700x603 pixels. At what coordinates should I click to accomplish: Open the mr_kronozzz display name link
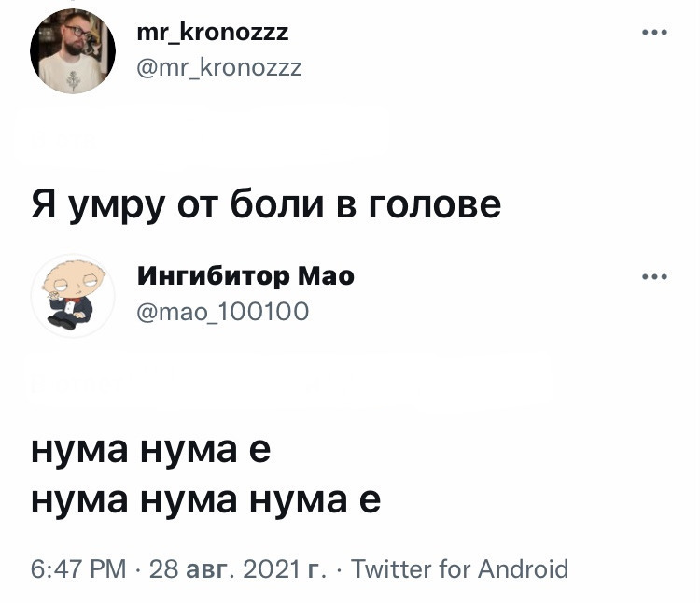(x=213, y=35)
